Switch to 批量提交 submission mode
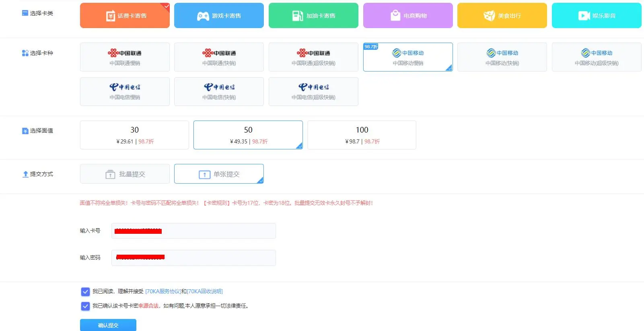This screenshot has height=331, width=644. pyautogui.click(x=125, y=174)
